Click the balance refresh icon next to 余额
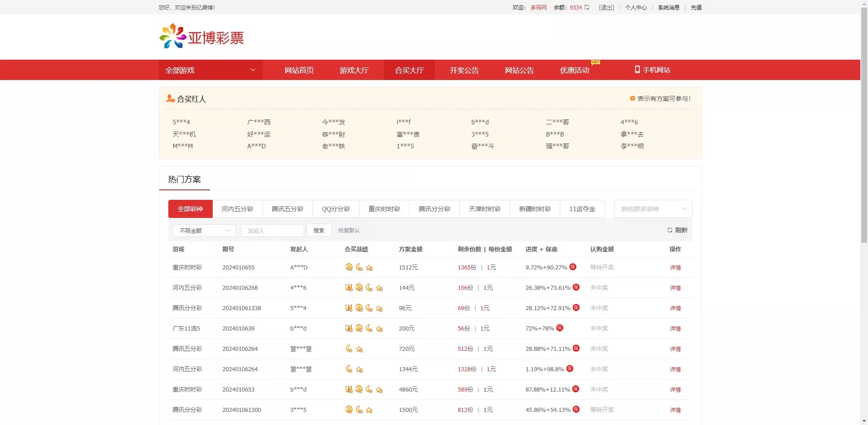The image size is (868, 425). 586,7
